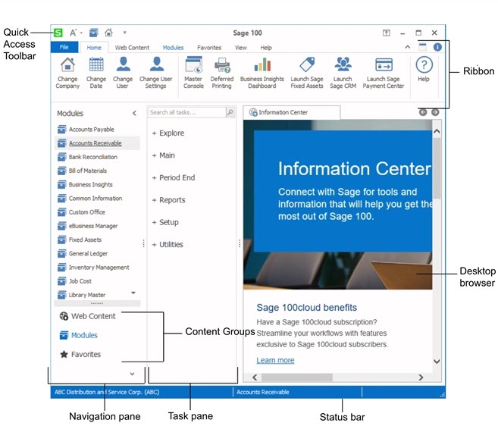Switch to the Web Content ribbon tab
Screen dimensions: 498x448
point(132,48)
